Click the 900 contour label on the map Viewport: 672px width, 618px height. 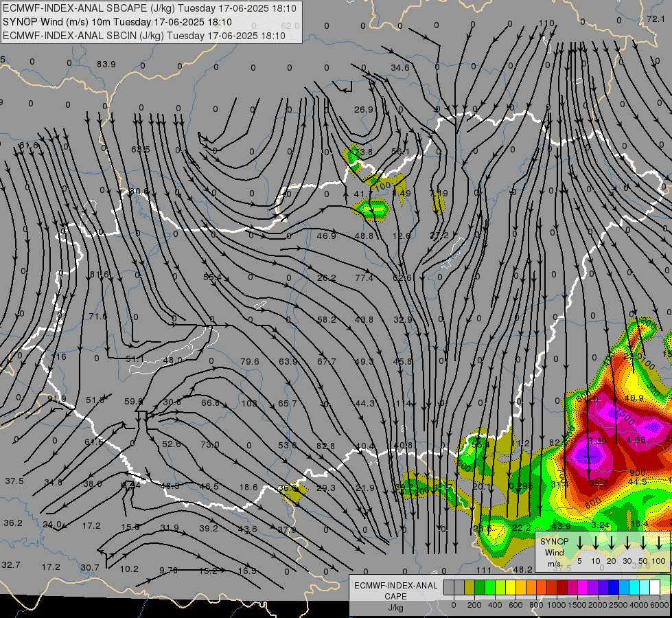(638, 472)
